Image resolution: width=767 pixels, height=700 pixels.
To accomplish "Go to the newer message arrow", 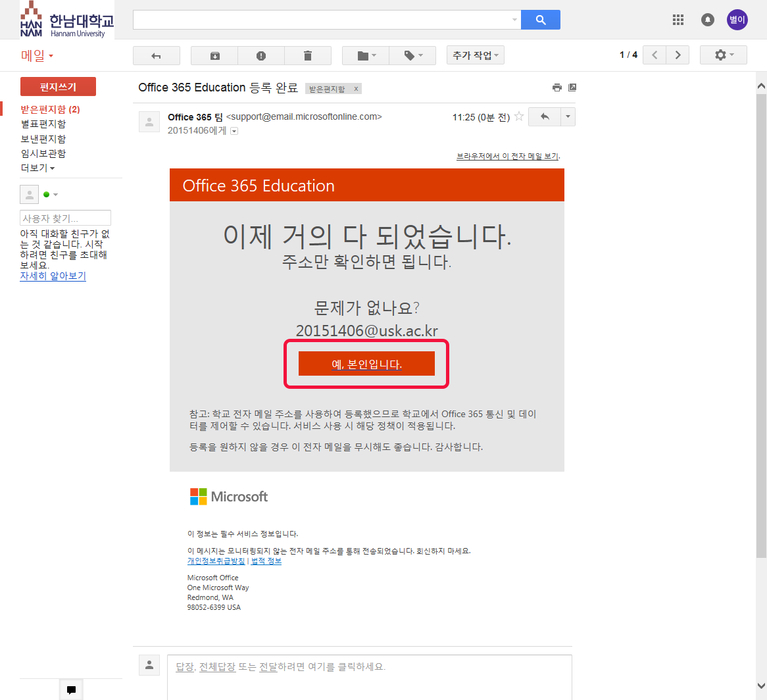I will (655, 55).
